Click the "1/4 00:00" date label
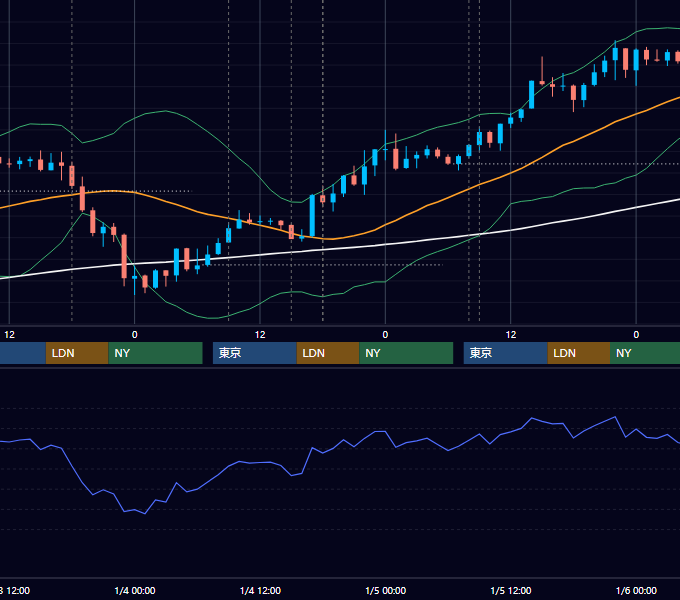Screen dimensions: 680x600 click(x=135, y=590)
